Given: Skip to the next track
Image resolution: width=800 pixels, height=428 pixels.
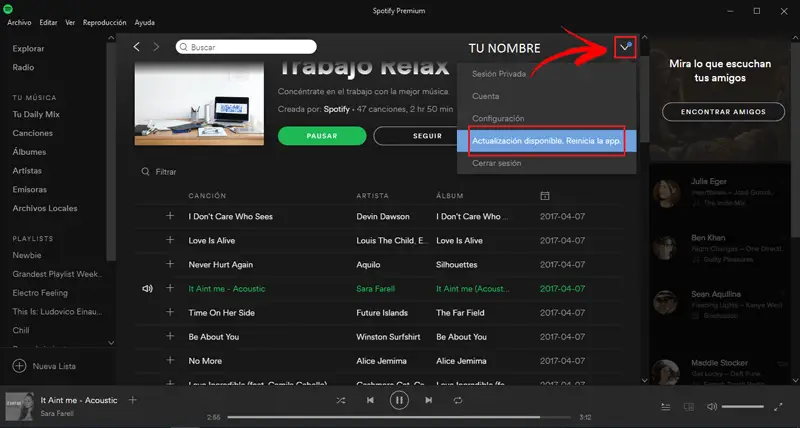Looking at the screenshot, I should tap(429, 400).
